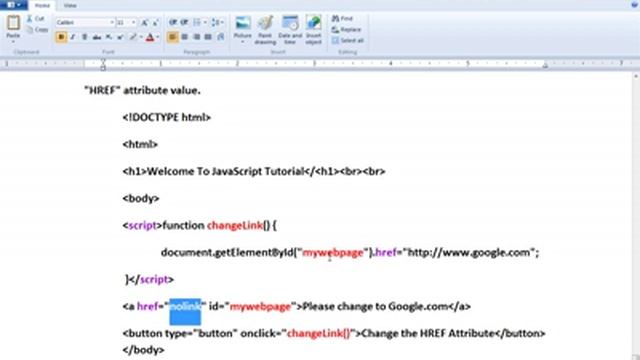Click the highlighted "nolink" text
640x360 pixels.
point(185,307)
